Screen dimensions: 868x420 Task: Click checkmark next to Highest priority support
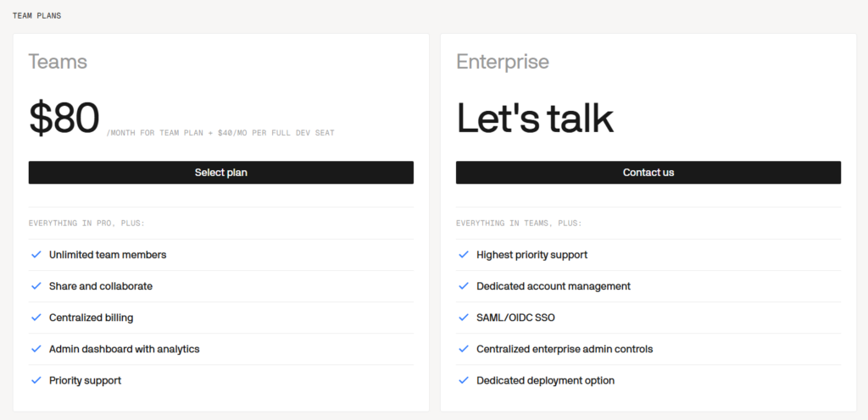coord(464,255)
